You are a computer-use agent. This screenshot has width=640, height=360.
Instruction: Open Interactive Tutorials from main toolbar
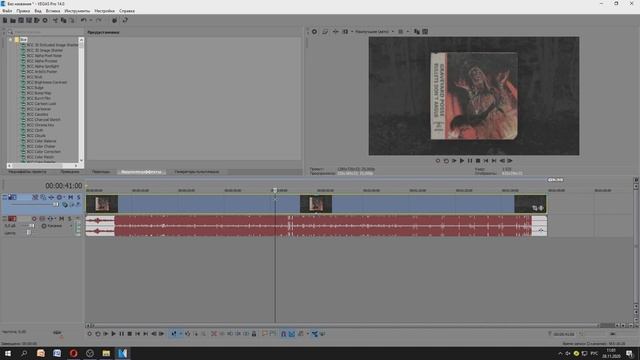tap(114, 20)
